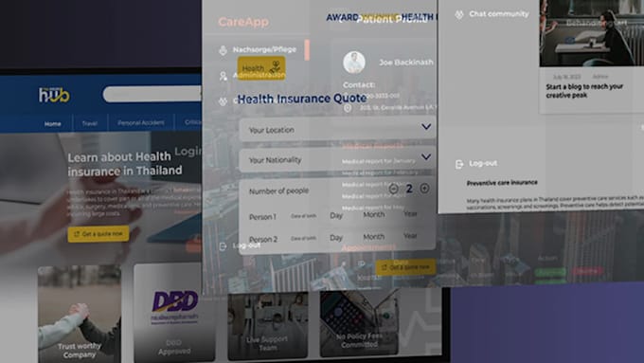Open the Travel tab on the hub site
The height and width of the screenshot is (363, 644).
coord(90,123)
